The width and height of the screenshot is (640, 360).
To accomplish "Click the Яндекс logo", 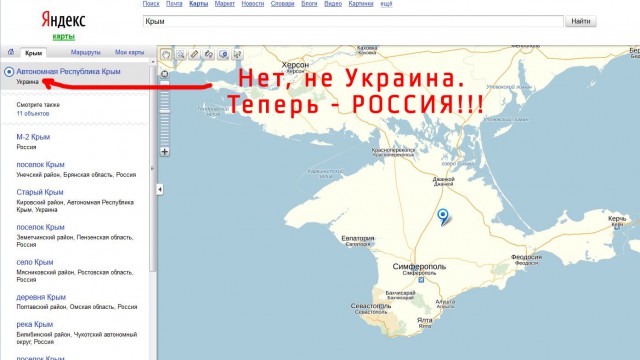I will click(64, 20).
